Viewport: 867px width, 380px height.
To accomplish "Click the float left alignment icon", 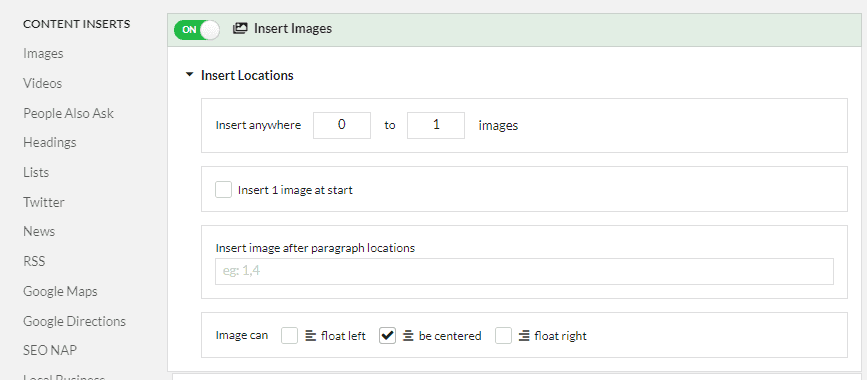I will pos(311,336).
